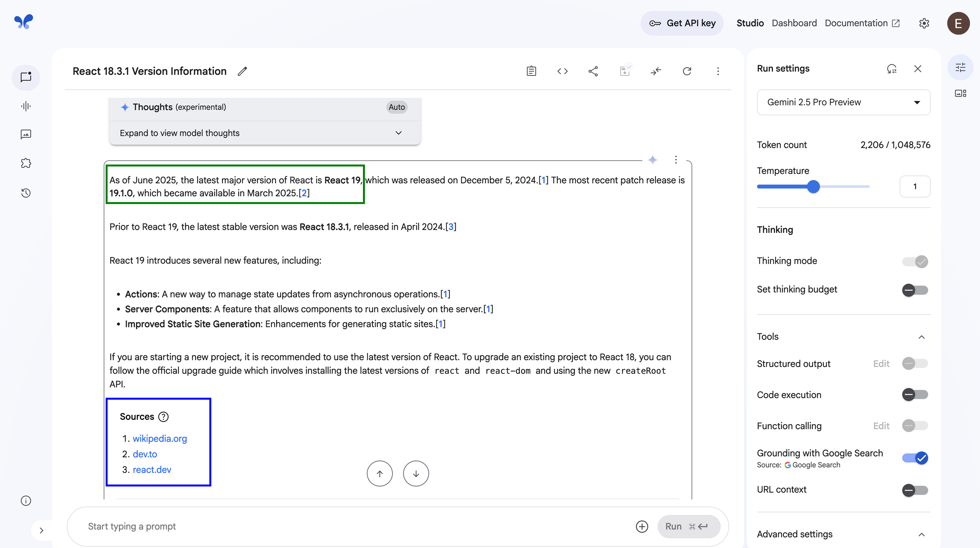The width and height of the screenshot is (980, 548).
Task: Toggle the run settings sliders icon
Action: pyautogui.click(x=961, y=67)
